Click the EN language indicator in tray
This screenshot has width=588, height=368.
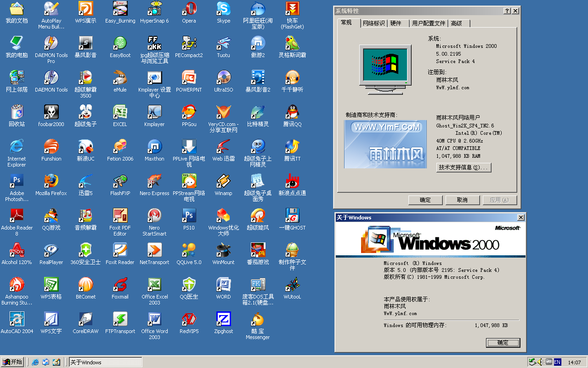(x=557, y=362)
